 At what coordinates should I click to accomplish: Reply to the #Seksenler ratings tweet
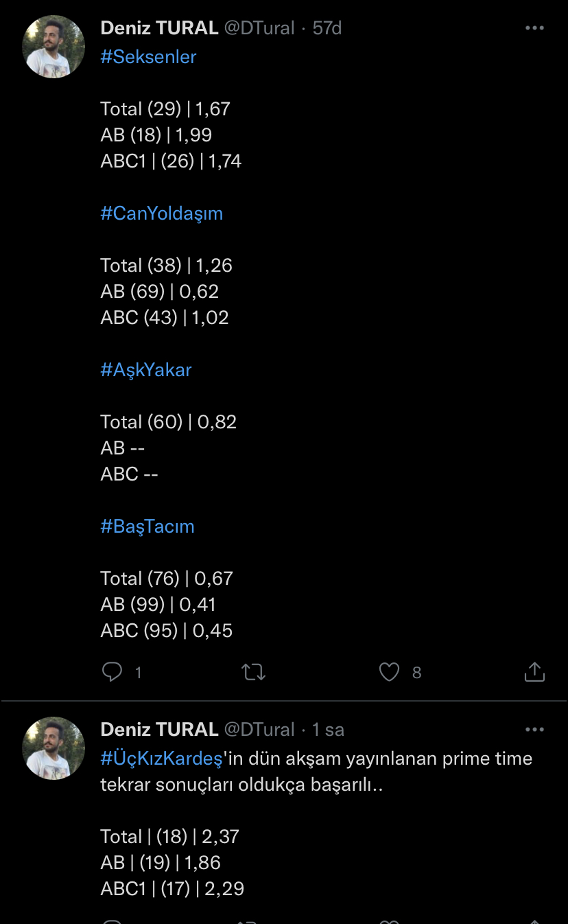(x=112, y=672)
